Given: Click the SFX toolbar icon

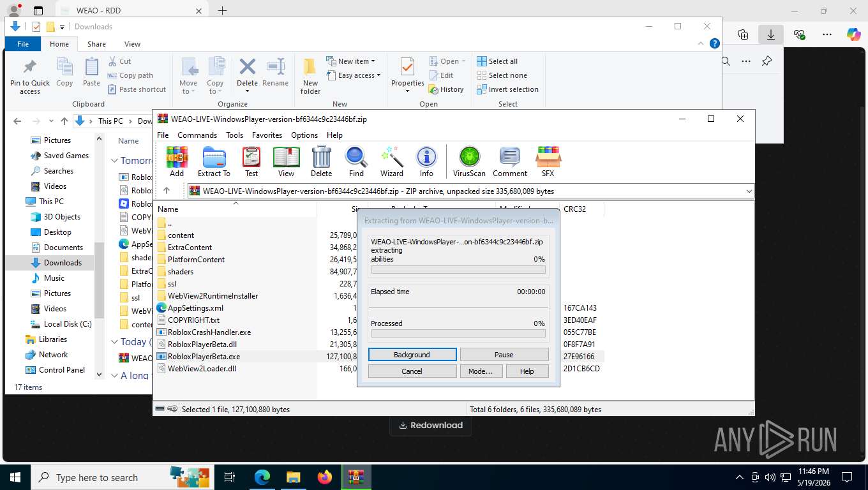Looking at the screenshot, I should tap(548, 161).
